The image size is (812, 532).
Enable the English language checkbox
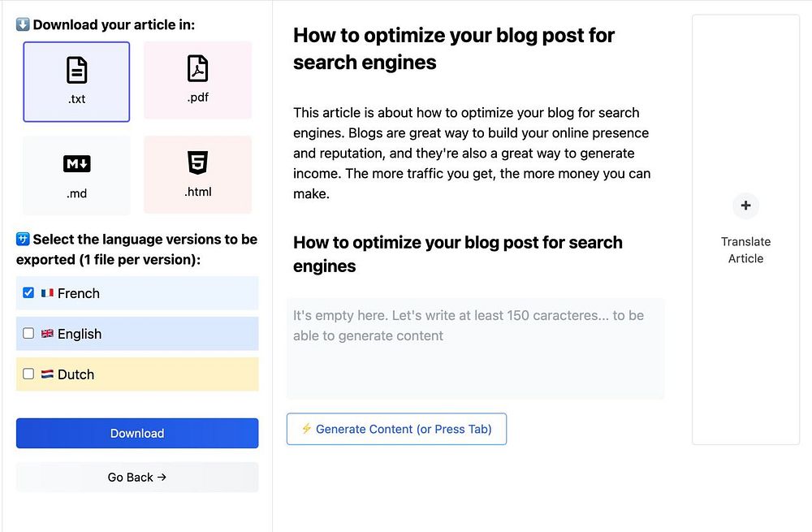[x=28, y=333]
